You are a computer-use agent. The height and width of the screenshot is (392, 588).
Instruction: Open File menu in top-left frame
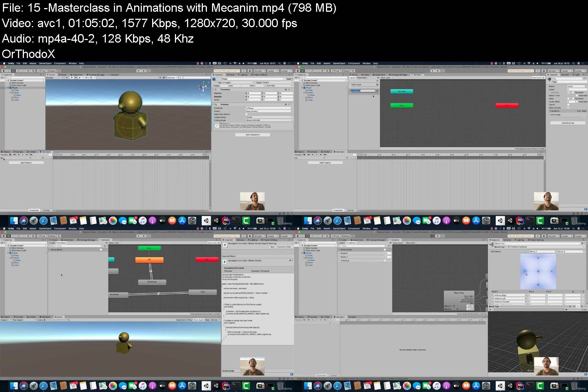coord(18,63)
